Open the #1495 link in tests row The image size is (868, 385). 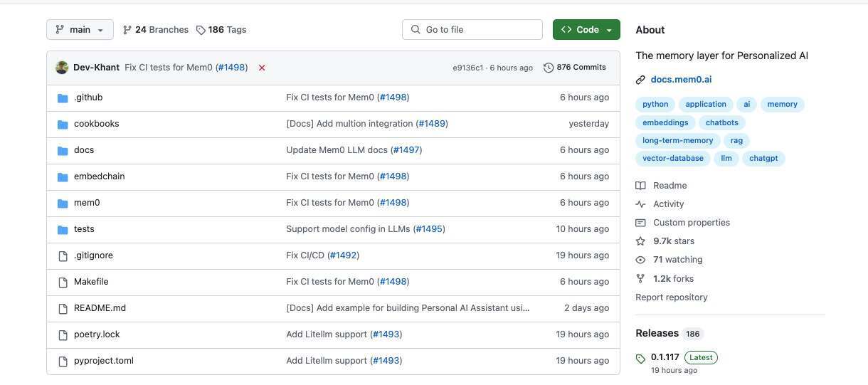pyautogui.click(x=429, y=229)
